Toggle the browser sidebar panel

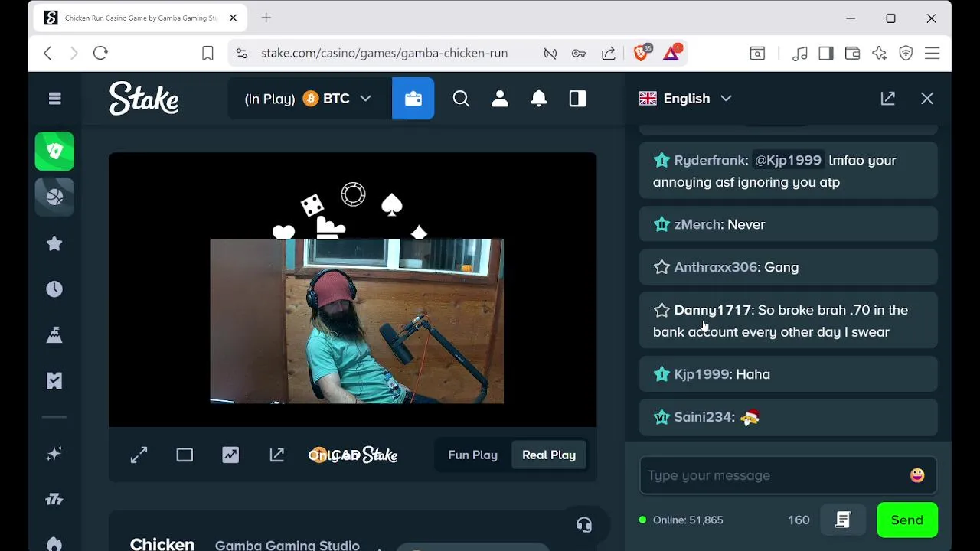[x=826, y=53]
